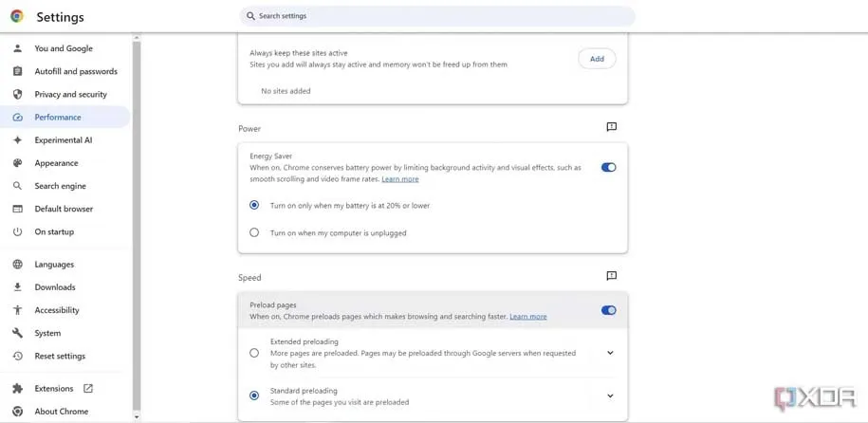This screenshot has width=868, height=423.
Task: Click the Extensions puzzle piece icon
Action: (17, 389)
